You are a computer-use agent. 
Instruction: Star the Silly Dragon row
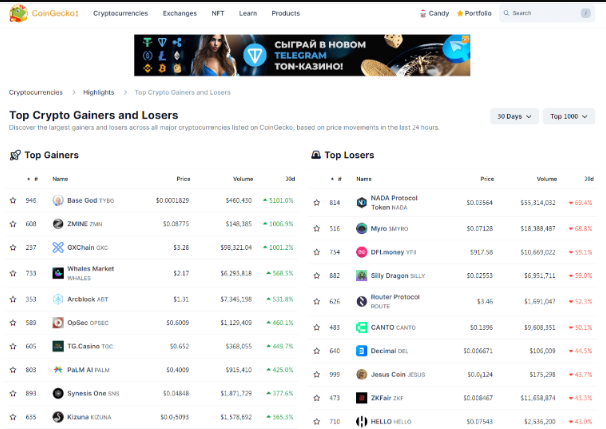pyautogui.click(x=317, y=276)
